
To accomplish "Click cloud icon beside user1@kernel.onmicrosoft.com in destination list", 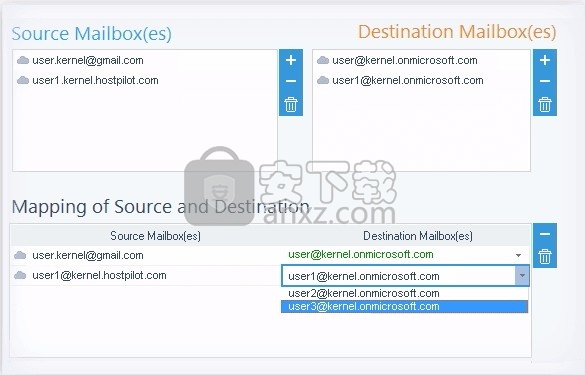I will point(323,80).
